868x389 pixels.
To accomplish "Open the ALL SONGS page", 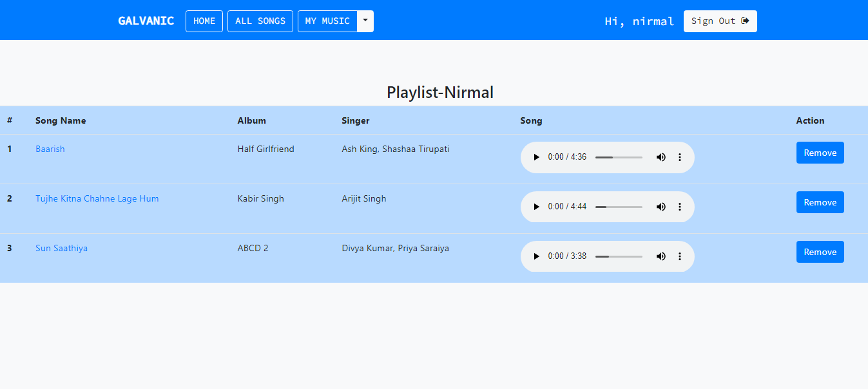I will [260, 21].
